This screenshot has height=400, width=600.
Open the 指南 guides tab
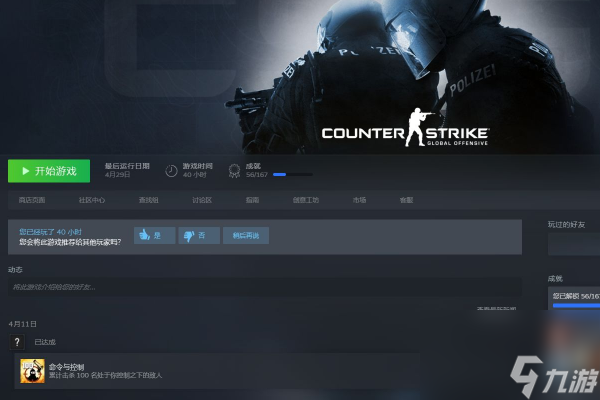coord(253,200)
